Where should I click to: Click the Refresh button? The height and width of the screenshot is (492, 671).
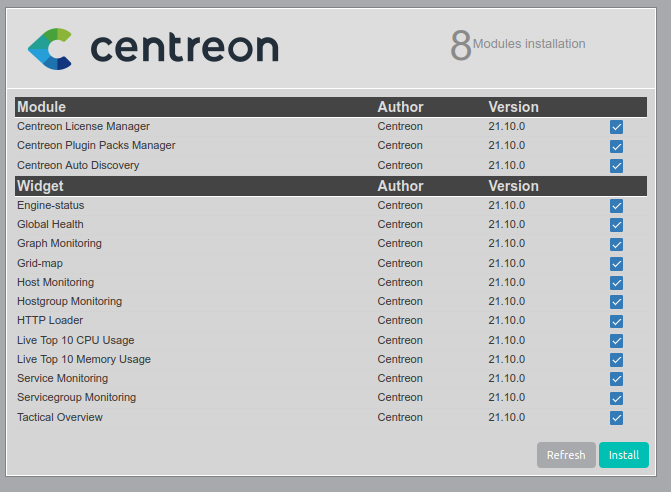(566, 455)
